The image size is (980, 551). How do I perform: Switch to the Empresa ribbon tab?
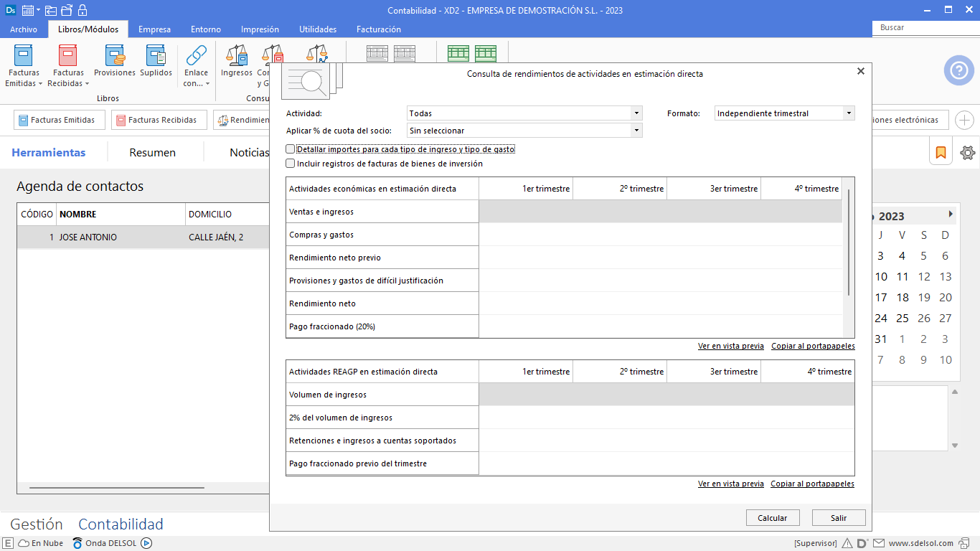click(x=154, y=29)
